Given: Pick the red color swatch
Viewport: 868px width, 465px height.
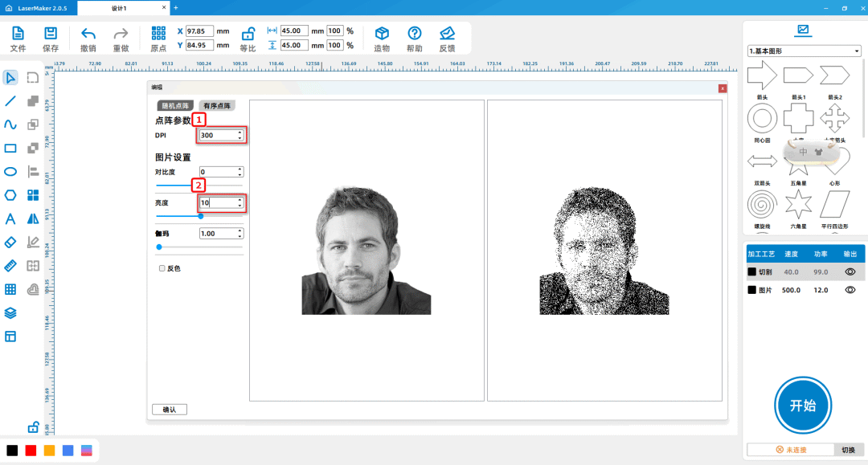Looking at the screenshot, I should [31, 451].
